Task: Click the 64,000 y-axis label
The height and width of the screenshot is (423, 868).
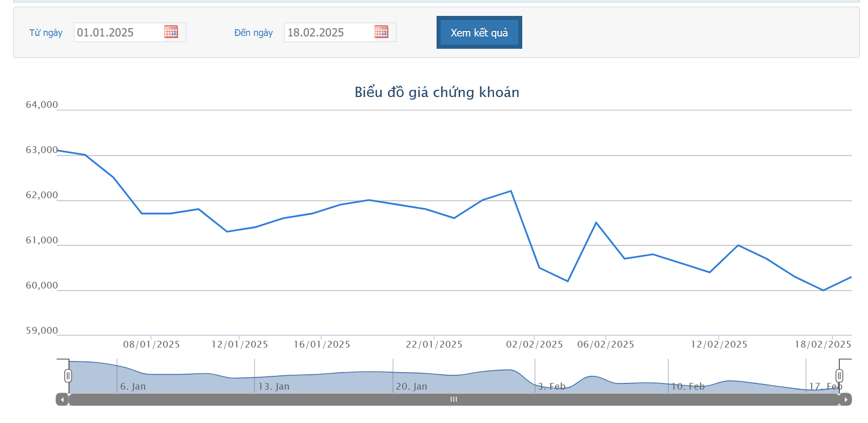Action: coord(42,105)
